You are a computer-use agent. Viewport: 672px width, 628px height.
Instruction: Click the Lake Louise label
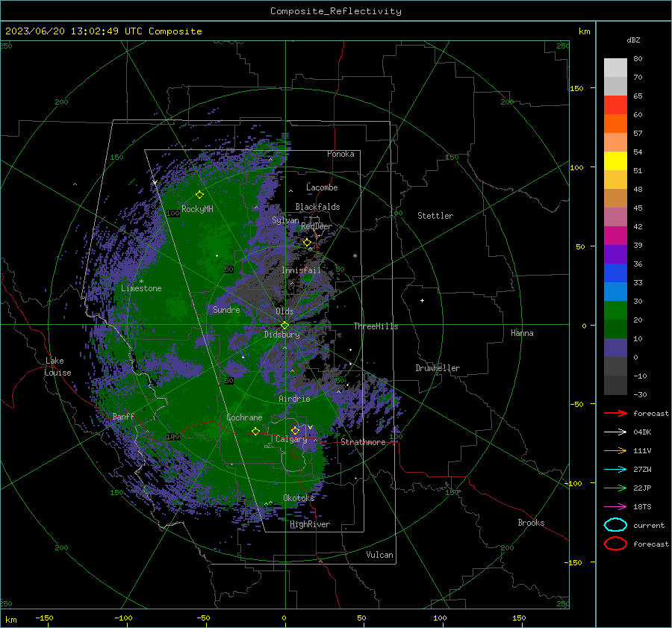[x=57, y=367]
